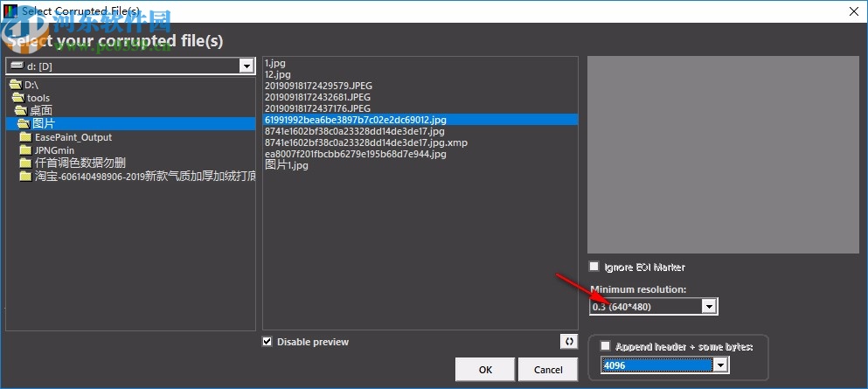Screen dimensions: 868x389
Task: Enable the Ignore EOI Marker checkbox
Action: pyautogui.click(x=594, y=267)
